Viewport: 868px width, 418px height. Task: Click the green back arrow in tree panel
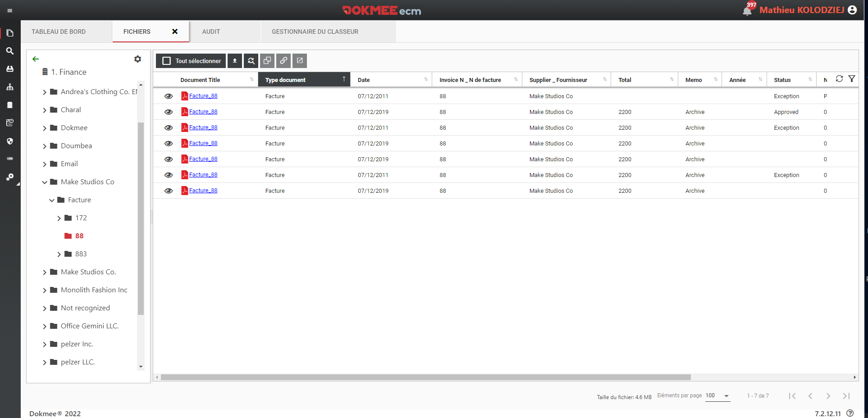[x=36, y=59]
